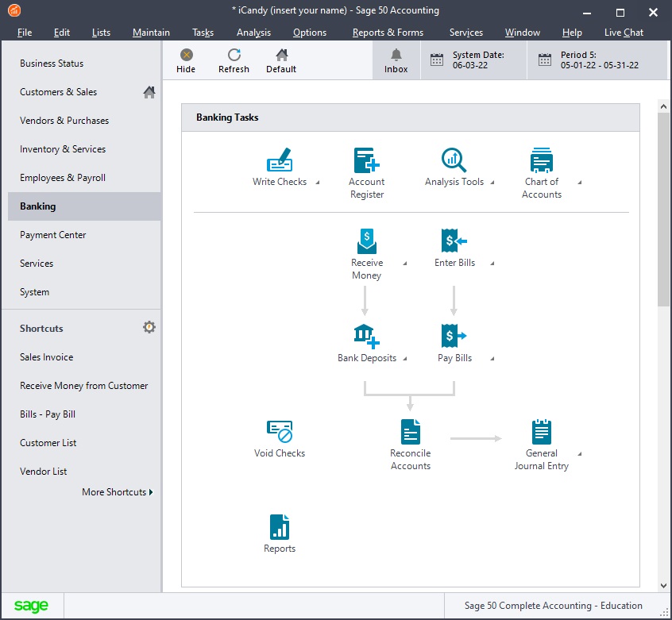This screenshot has height=620, width=672.
Task: Open the Maintain menu
Action: click(151, 33)
